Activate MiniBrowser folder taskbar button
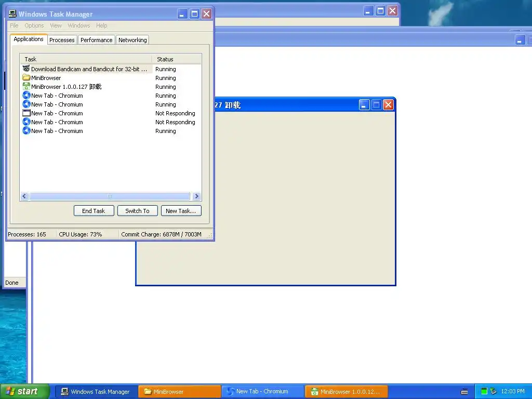The height and width of the screenshot is (399, 532). [180, 392]
